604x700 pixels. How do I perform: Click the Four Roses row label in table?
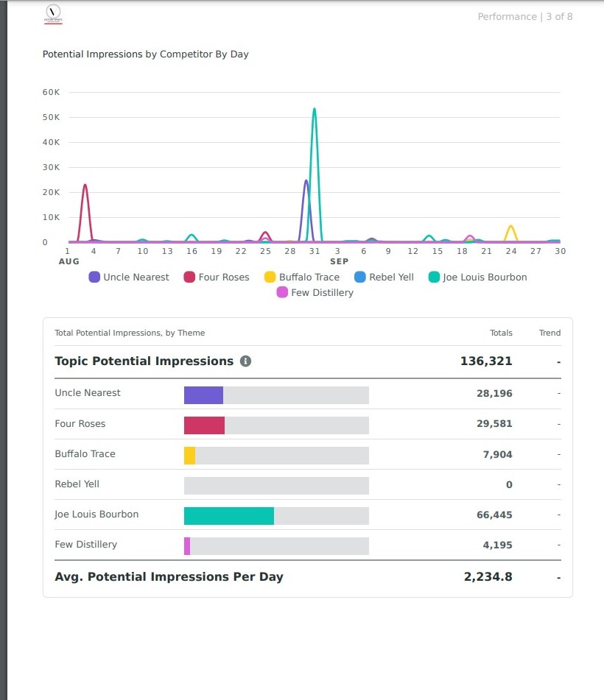pos(80,424)
